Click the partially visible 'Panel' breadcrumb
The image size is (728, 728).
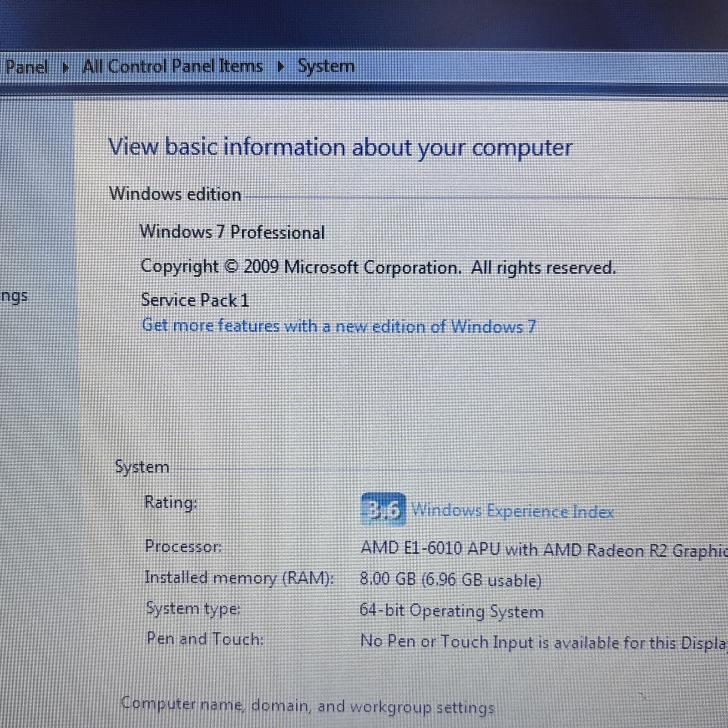[26, 67]
